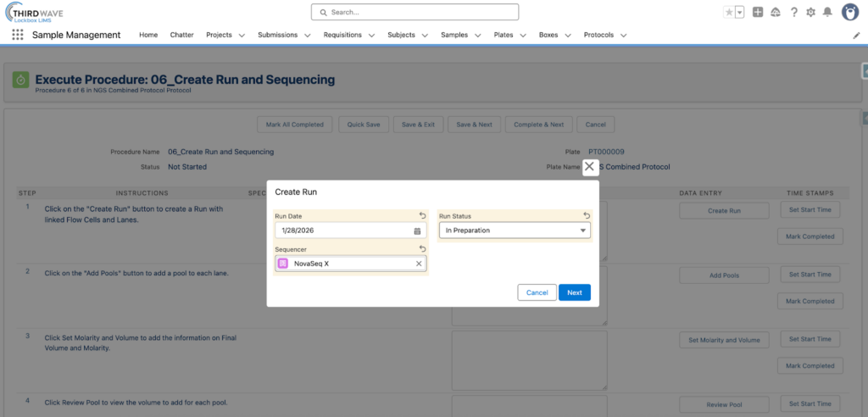The height and width of the screenshot is (417, 868).
Task: Open the App Launcher grid icon
Action: [x=18, y=35]
